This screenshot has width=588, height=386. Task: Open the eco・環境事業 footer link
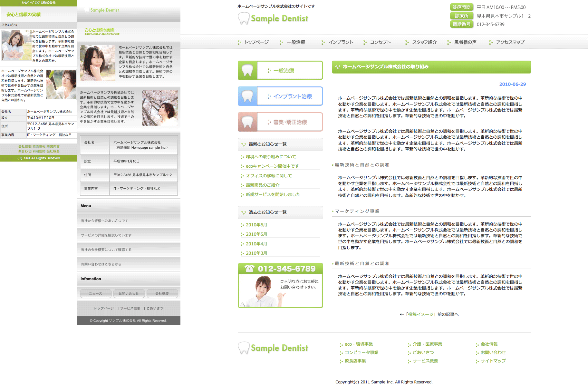[x=359, y=344]
